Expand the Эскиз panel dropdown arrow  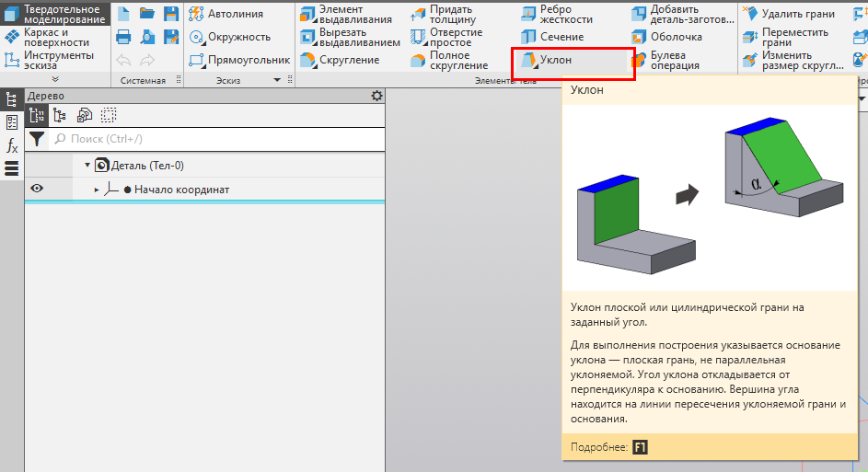(277, 80)
